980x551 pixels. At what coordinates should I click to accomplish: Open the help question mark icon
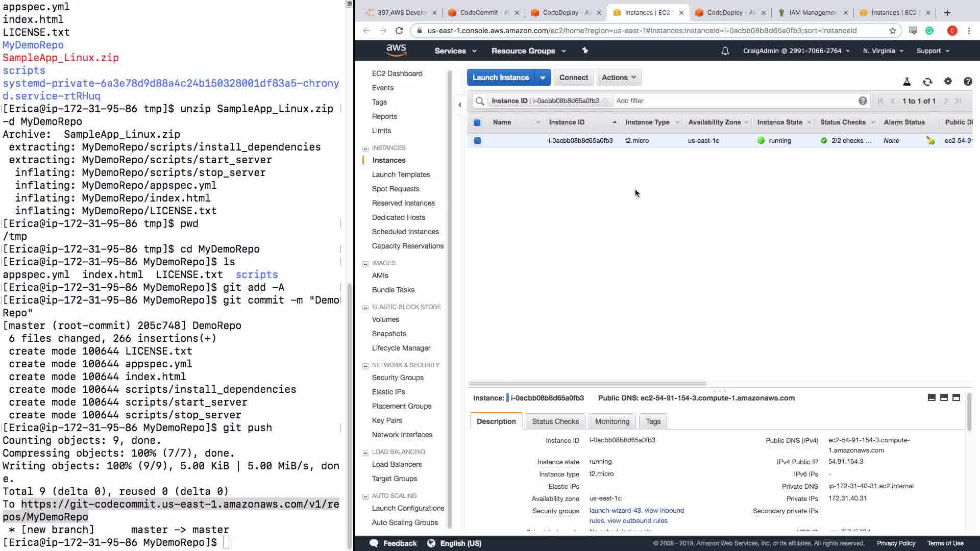click(x=967, y=81)
